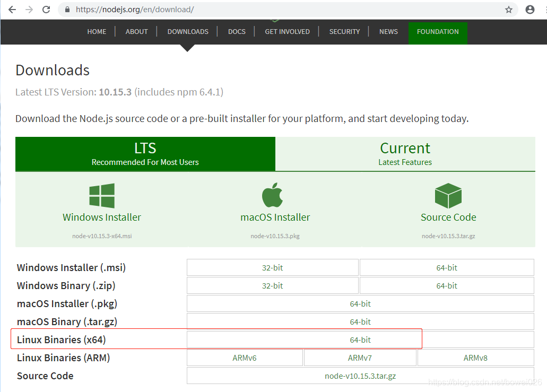Download ARMv8 Linux Binaries
Image resolution: width=547 pixels, height=392 pixels.
pyautogui.click(x=475, y=358)
